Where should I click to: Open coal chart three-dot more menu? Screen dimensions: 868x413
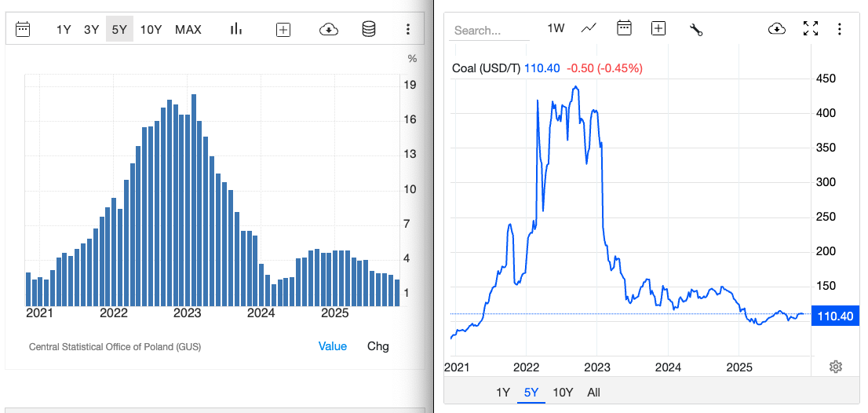point(840,29)
